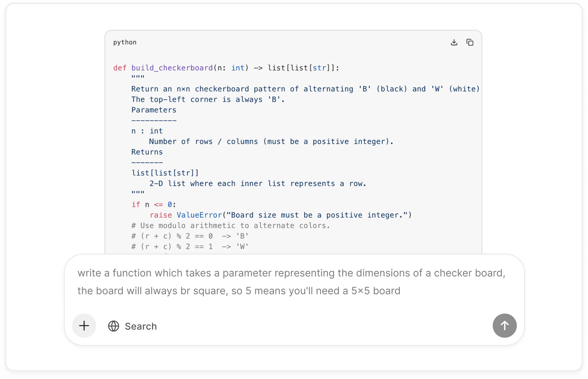Click the ValueError text in code
This screenshot has height=379, width=588.
[199, 215]
